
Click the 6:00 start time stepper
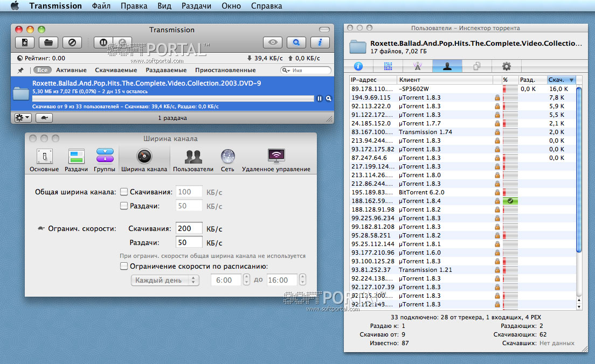247,280
